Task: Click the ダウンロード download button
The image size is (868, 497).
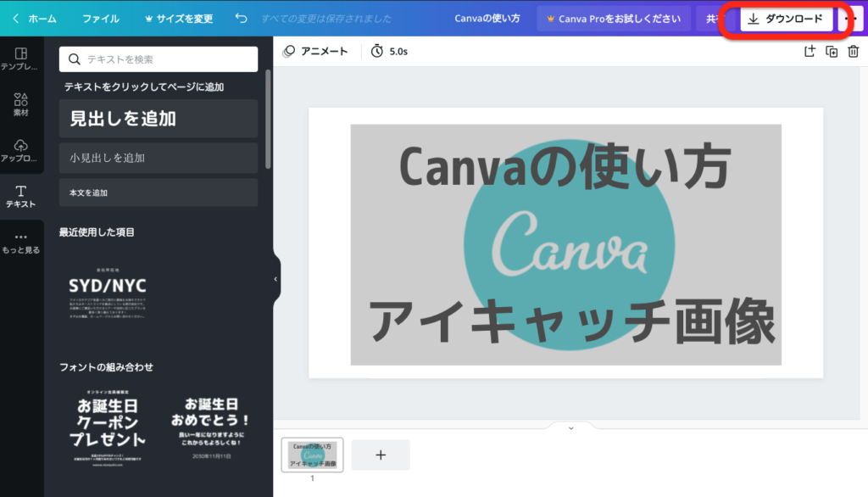Action: (786, 19)
